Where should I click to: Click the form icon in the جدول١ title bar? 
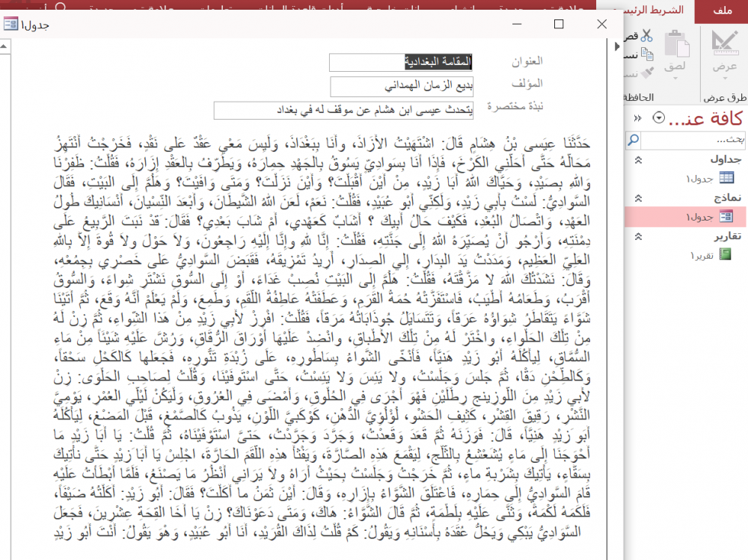click(x=10, y=24)
